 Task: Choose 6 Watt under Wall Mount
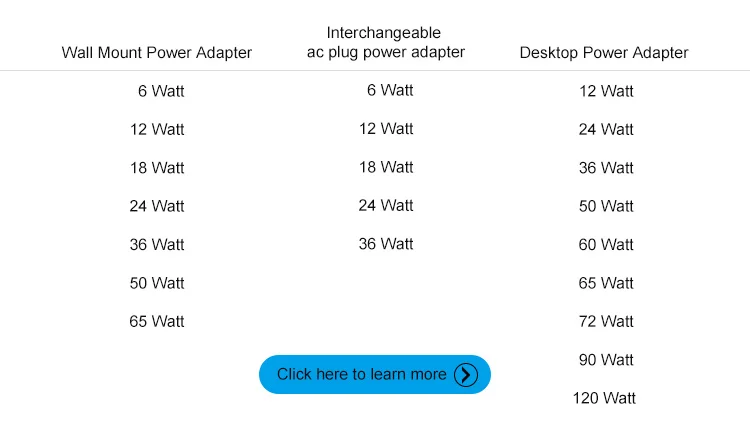click(161, 91)
